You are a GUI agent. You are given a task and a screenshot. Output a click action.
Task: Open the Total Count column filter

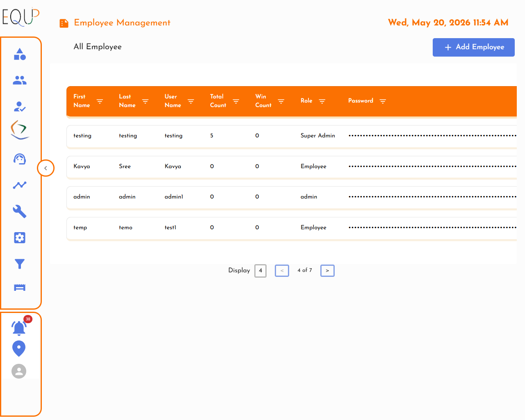236,101
